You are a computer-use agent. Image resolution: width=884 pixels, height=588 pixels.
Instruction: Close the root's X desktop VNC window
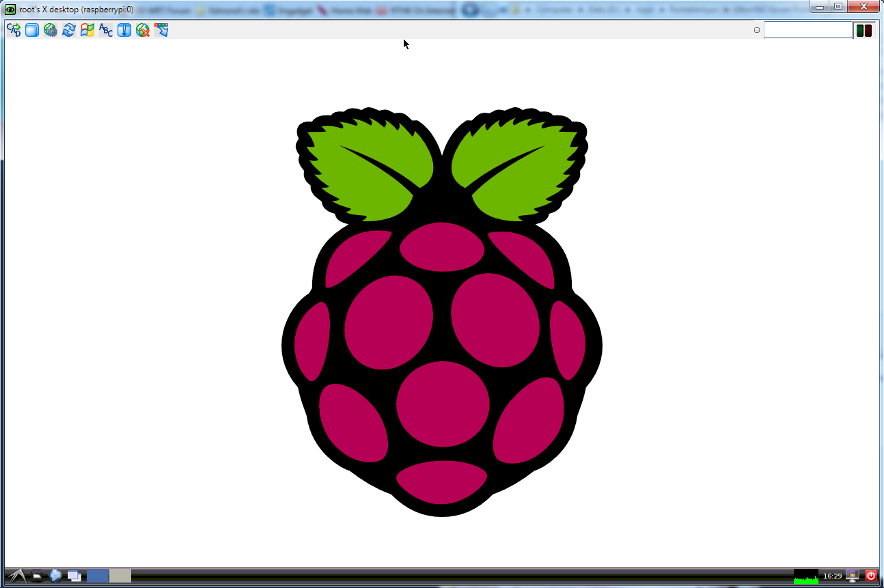coord(864,6)
